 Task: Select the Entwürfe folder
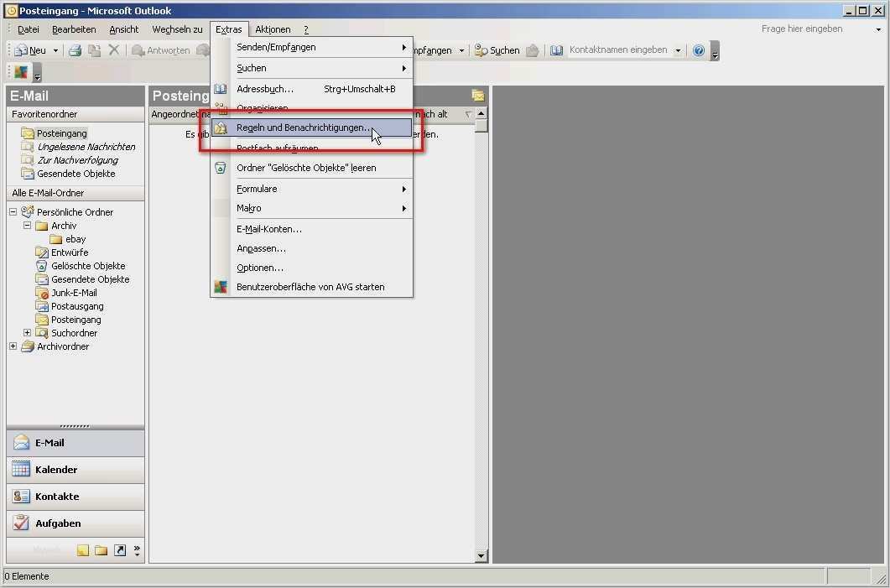[x=62, y=252]
